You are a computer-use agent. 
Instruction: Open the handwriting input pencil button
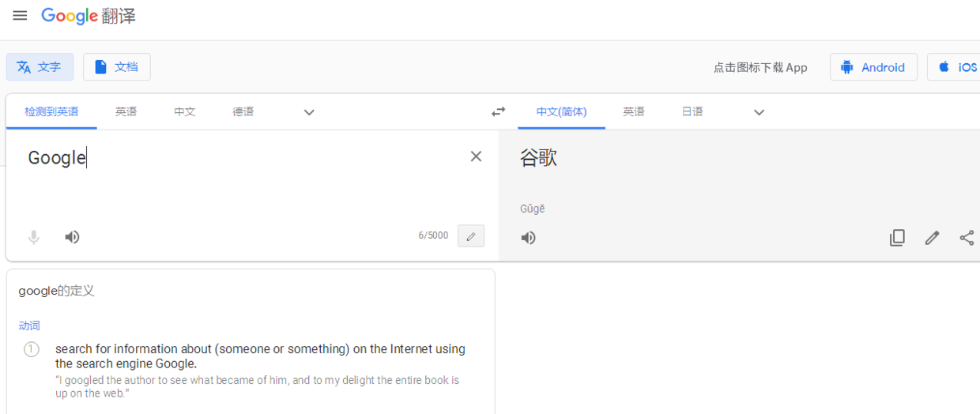click(471, 236)
